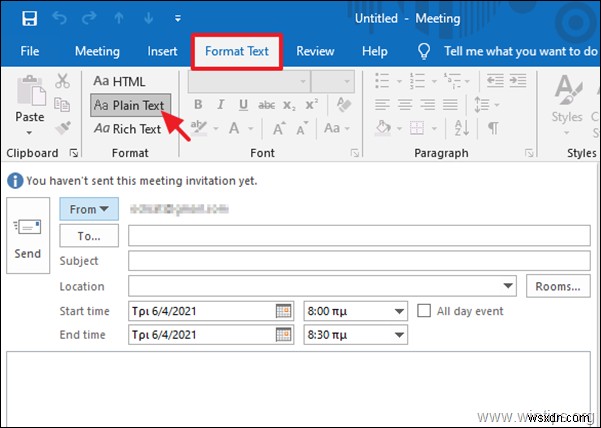The height and width of the screenshot is (428, 601).
Task: Open the Review tab
Action: (315, 51)
